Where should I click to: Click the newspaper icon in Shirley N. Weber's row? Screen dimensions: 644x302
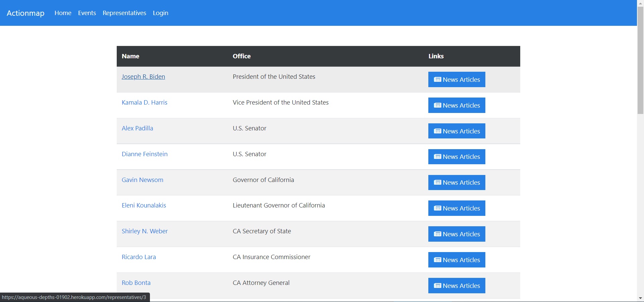pos(437,234)
